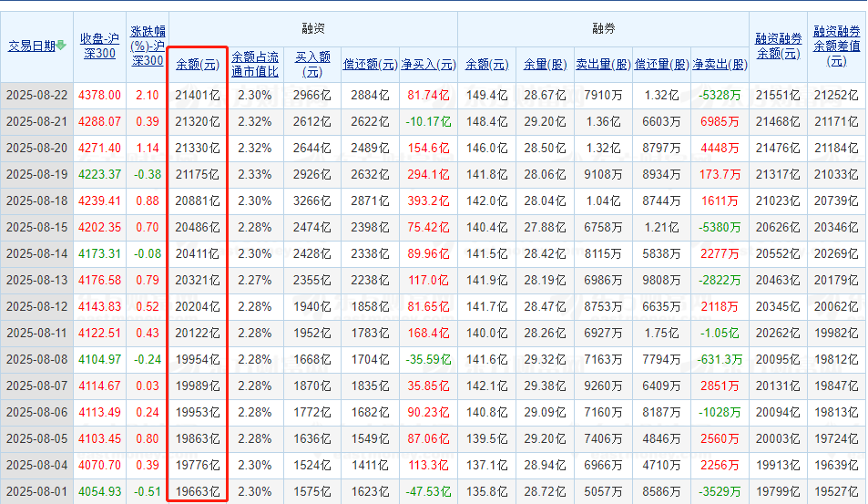
Task: Sort by 融资融券余额差值(元) header
Action: coord(836,46)
